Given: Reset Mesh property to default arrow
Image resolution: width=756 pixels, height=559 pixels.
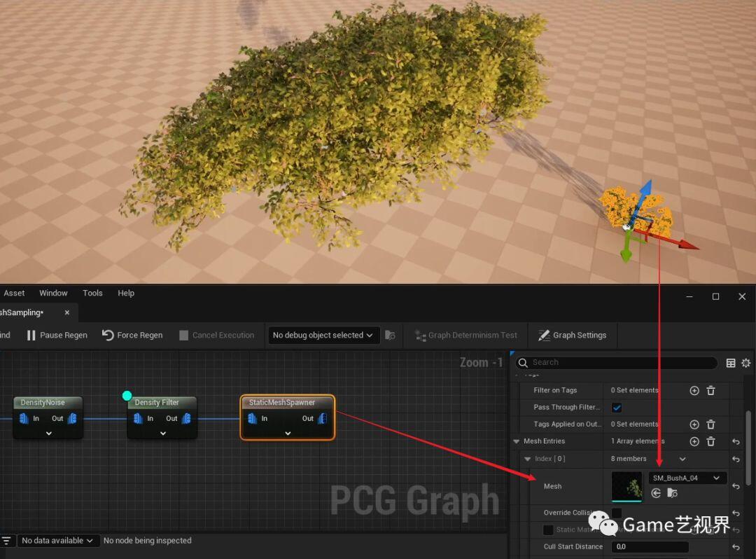Looking at the screenshot, I should 736,486.
